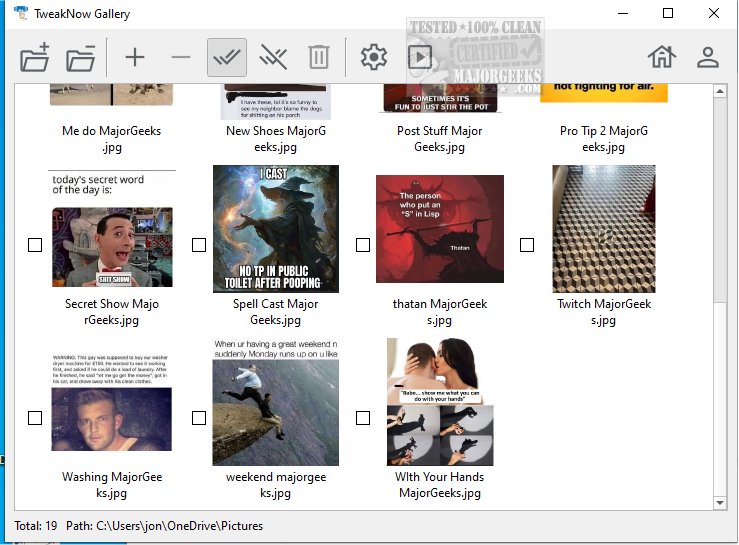Click file name Washing MajorGeeks.jpg

point(112,485)
